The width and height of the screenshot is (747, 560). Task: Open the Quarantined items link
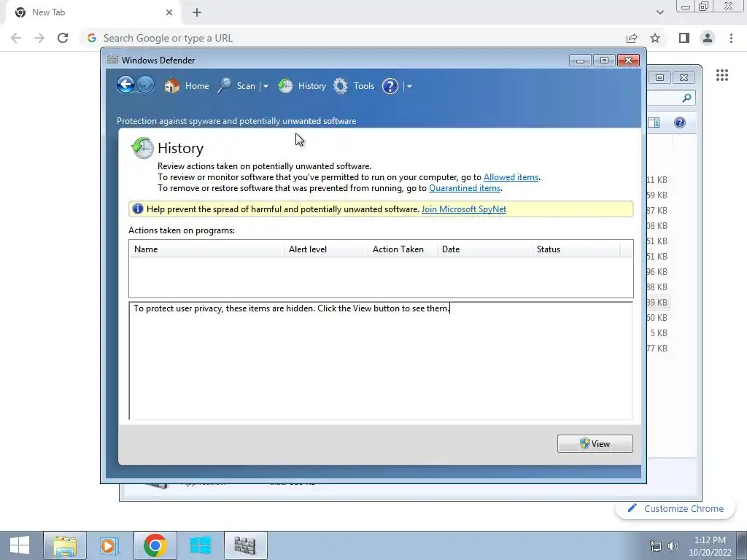coord(465,188)
